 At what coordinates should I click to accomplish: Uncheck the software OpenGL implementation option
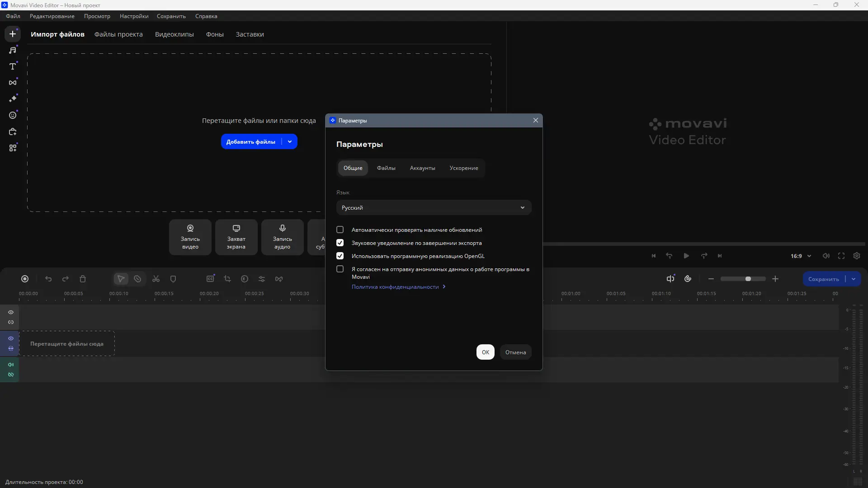coord(340,256)
